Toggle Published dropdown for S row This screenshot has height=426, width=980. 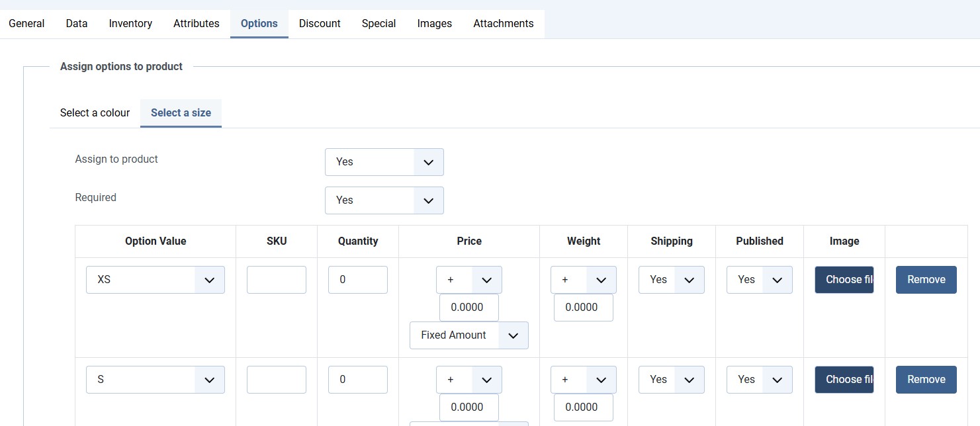coord(759,380)
